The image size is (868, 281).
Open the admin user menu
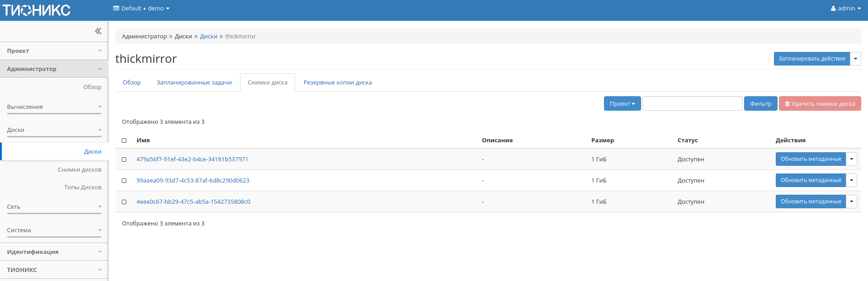(x=845, y=9)
